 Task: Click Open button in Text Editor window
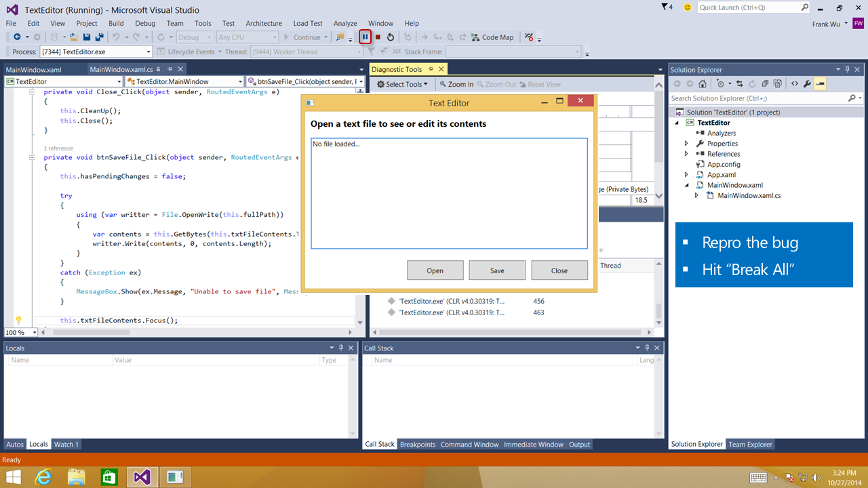tap(435, 270)
